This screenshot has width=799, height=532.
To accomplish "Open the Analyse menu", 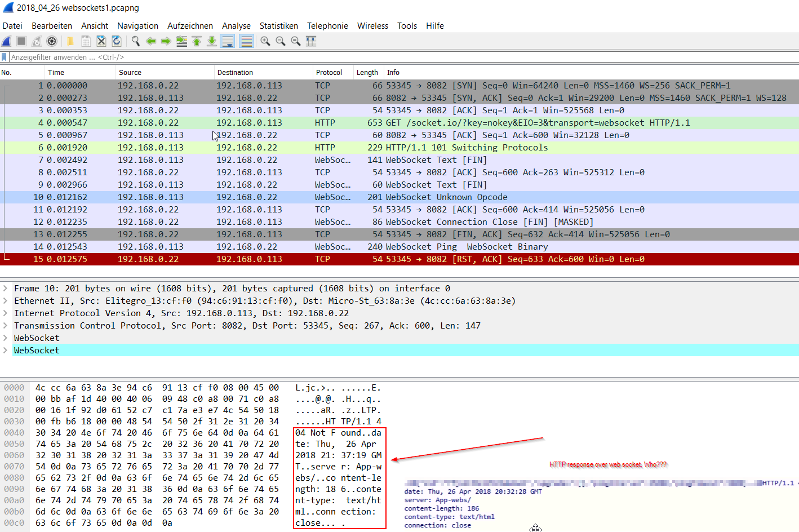I will coord(236,26).
